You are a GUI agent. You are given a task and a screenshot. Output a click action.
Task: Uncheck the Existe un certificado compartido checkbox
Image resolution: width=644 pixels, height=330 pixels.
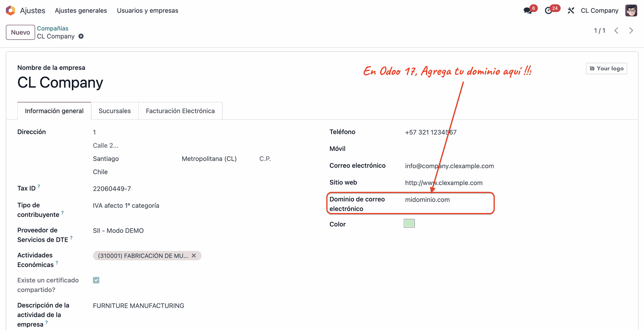click(96, 280)
